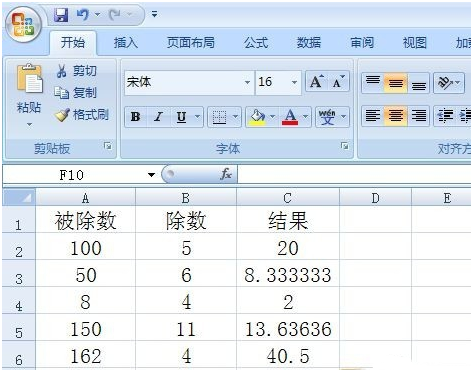471x370 pixels.
Task: Click the font size box showing 16
Action: coord(272,82)
